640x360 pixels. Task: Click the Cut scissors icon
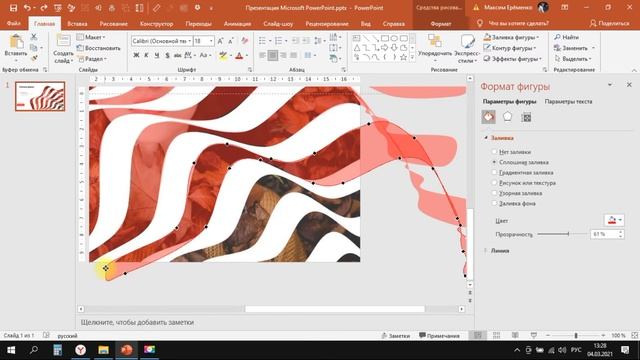34,37
